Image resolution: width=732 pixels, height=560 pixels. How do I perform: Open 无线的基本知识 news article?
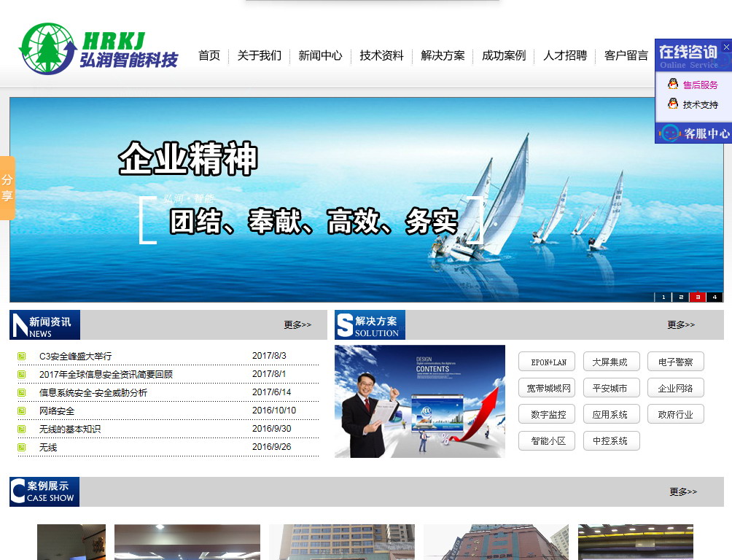(x=70, y=429)
